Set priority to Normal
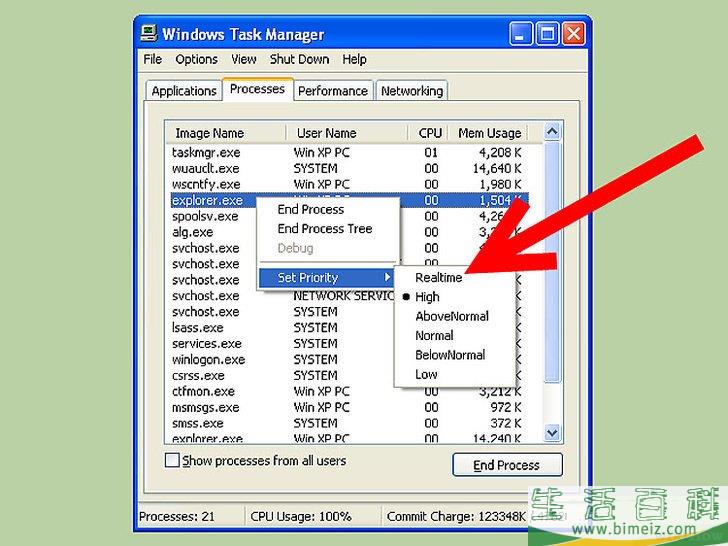 coord(434,336)
